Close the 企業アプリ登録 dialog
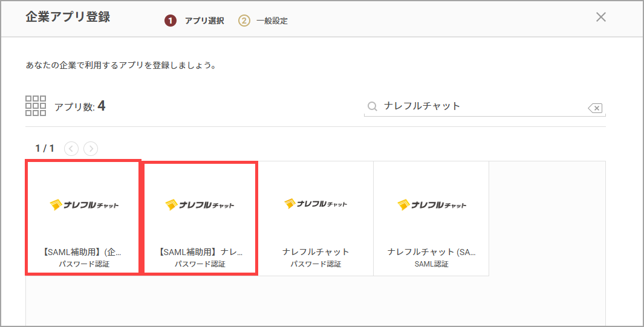Viewport: 644px width, 327px height. click(x=601, y=17)
